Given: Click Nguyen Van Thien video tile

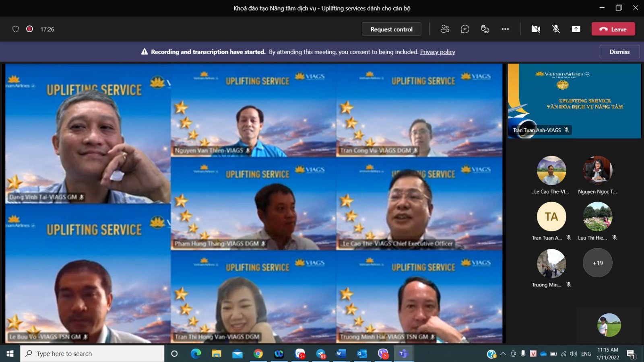Looking at the screenshot, I should pyautogui.click(x=253, y=110).
